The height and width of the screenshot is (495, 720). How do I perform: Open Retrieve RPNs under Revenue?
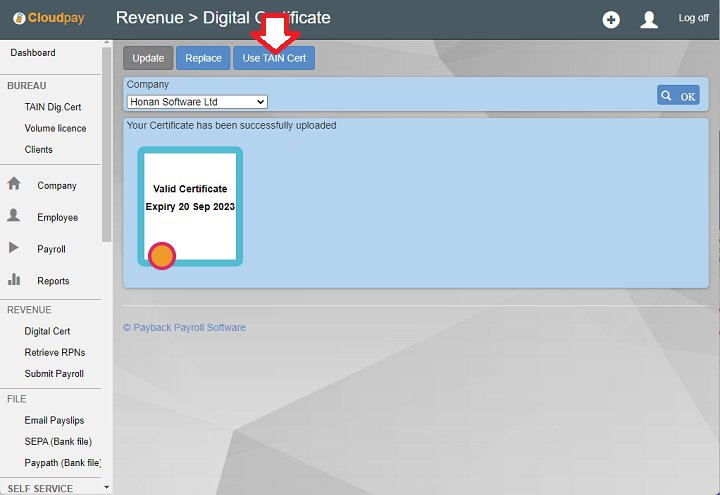pyautogui.click(x=54, y=352)
